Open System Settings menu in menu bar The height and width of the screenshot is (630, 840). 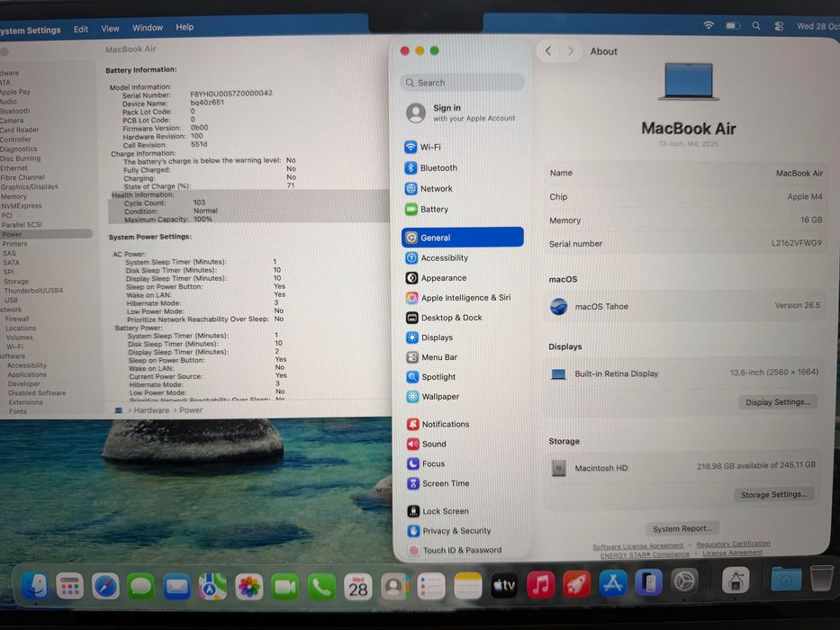click(31, 31)
